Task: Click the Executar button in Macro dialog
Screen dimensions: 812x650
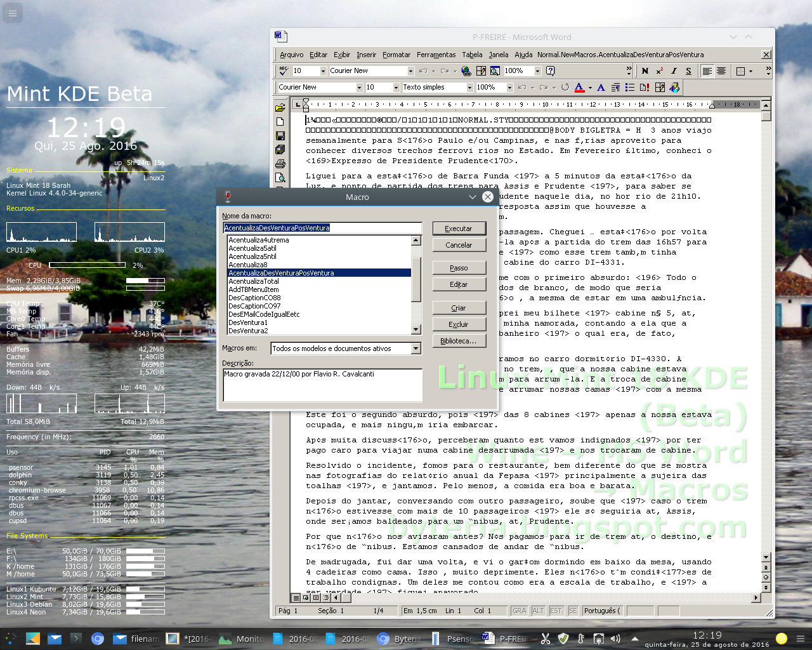Action: [459, 229]
